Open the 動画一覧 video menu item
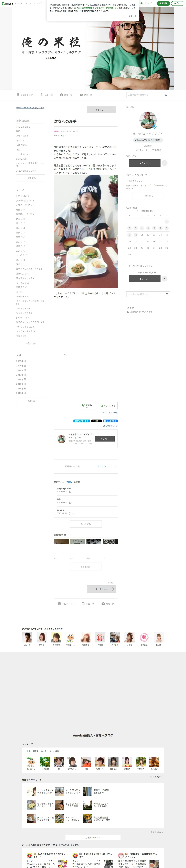The height and width of the screenshot is (868, 186). 86,95
